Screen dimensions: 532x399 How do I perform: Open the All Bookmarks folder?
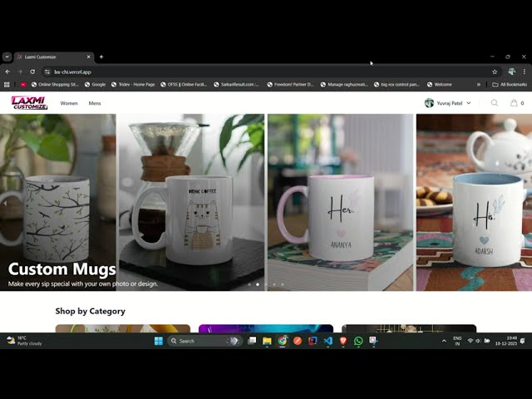pyautogui.click(x=510, y=85)
